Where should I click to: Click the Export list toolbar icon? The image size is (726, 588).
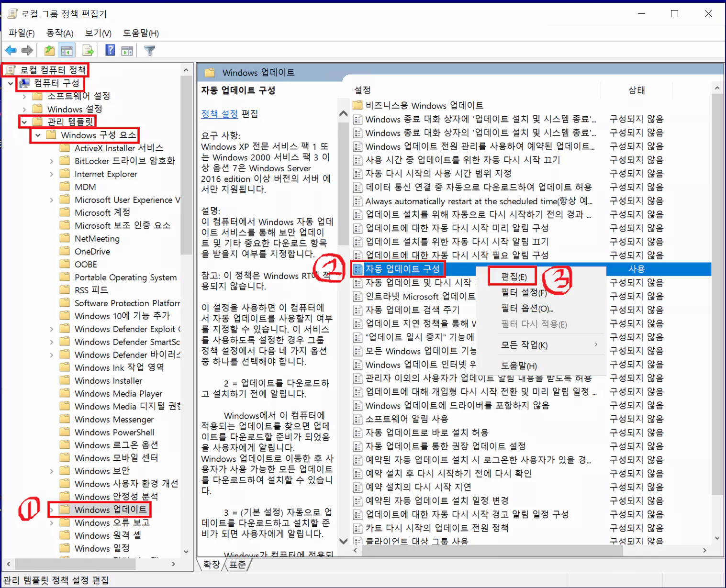pyautogui.click(x=87, y=50)
